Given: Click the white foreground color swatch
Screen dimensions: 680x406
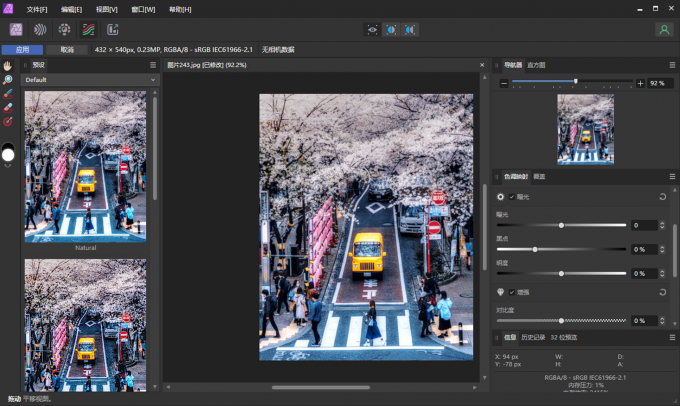Looking at the screenshot, I should 8,155.
